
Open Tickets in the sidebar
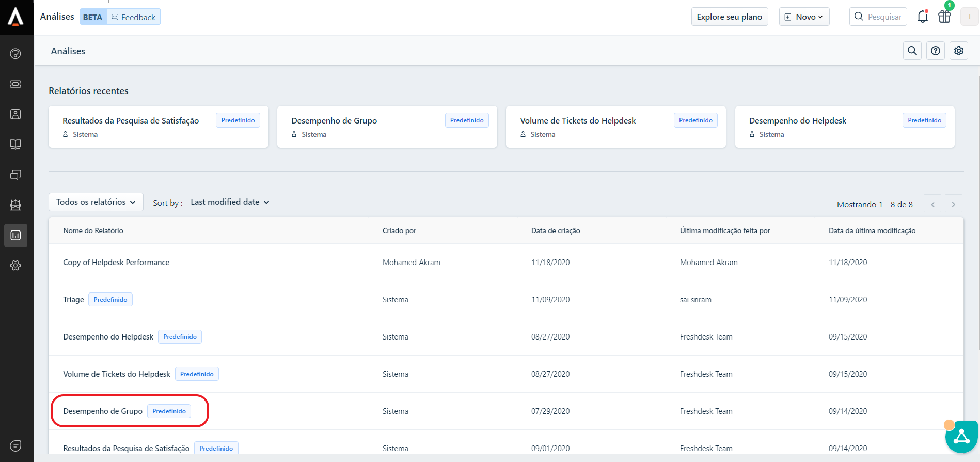click(15, 84)
